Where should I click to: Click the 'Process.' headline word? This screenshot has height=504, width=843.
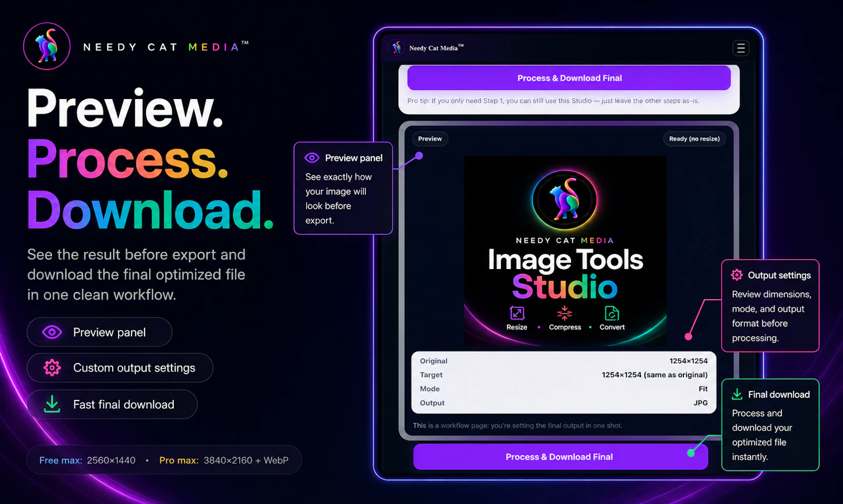tap(128, 160)
